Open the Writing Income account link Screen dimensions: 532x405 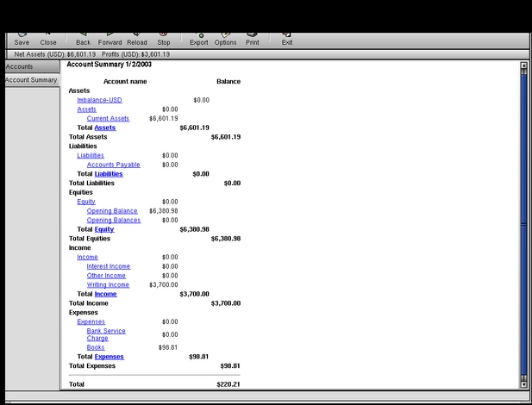[x=108, y=284]
